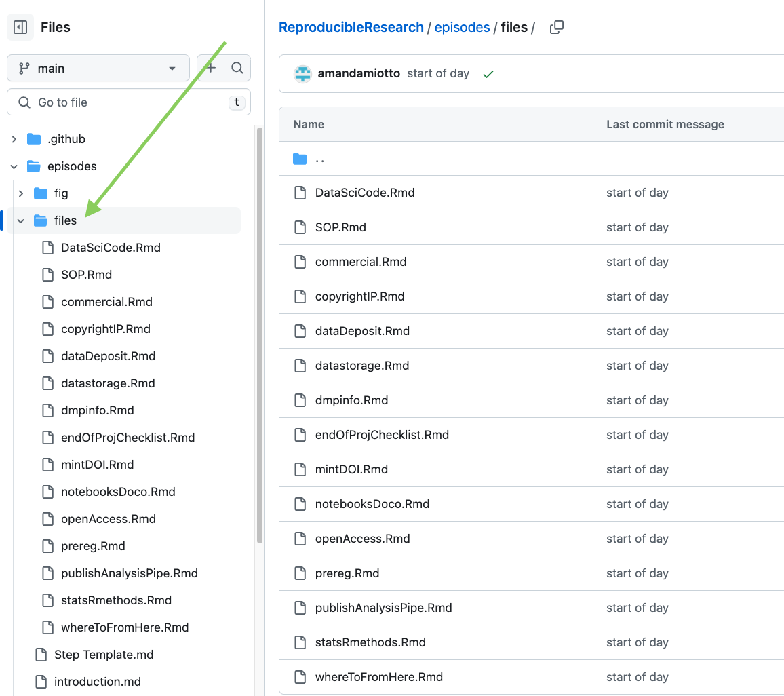This screenshot has height=696, width=784.
Task: Click the file icon beside SOP.Rmd in table
Action: click(300, 227)
